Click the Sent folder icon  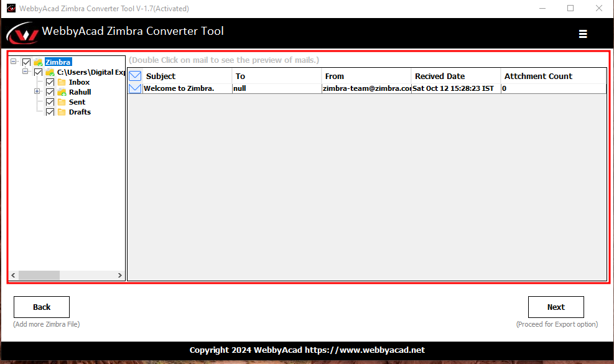(x=62, y=102)
